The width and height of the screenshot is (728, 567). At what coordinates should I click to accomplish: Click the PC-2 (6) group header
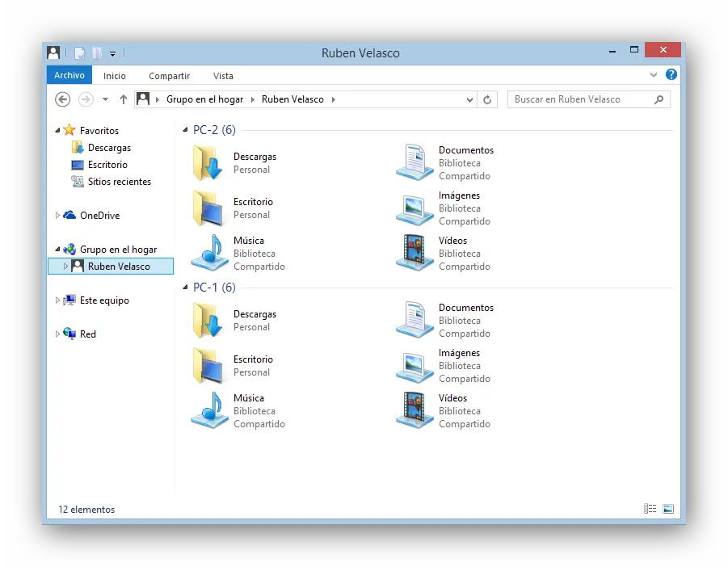214,130
